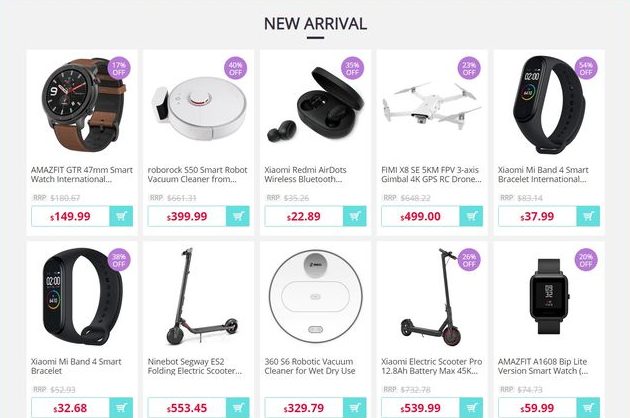
Task: Open FIMI X8 SE 5KM FPV drone link
Action: click(431, 174)
